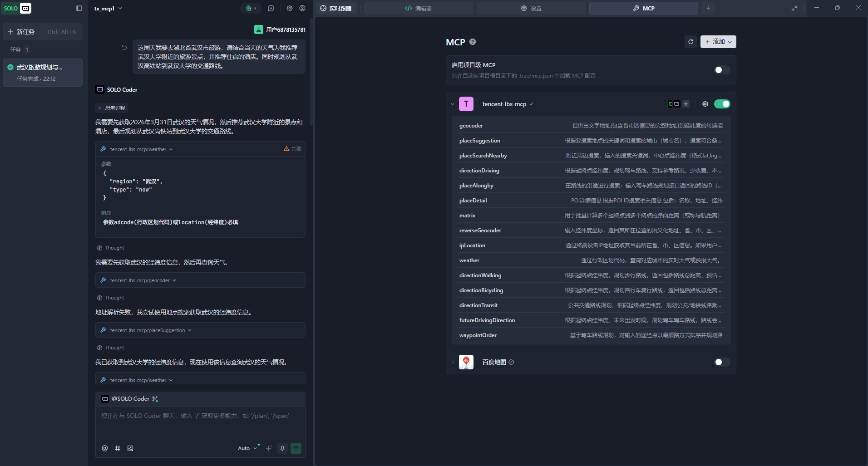Open tencent-lbs-mcp settings gear
Viewport: 868px width, 466px height.
pyautogui.click(x=705, y=104)
